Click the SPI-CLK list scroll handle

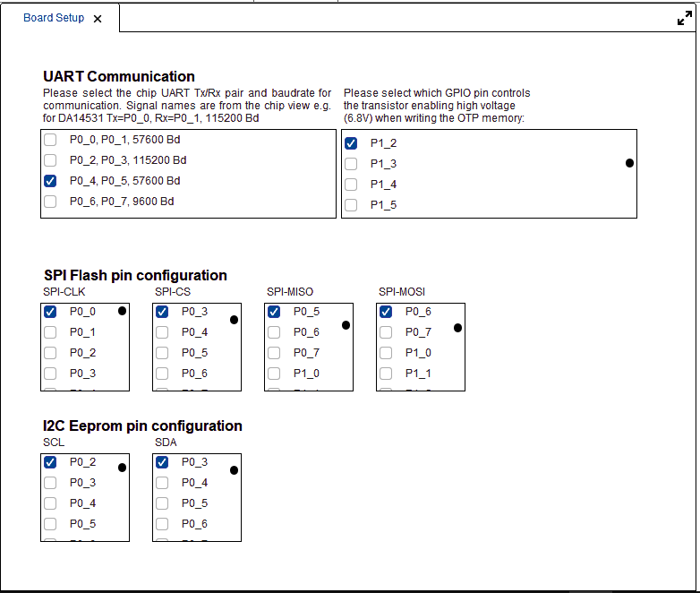[122, 311]
